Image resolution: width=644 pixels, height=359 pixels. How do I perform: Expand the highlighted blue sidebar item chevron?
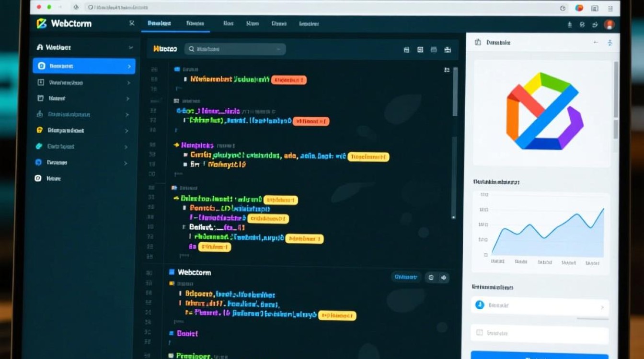pyautogui.click(x=129, y=67)
